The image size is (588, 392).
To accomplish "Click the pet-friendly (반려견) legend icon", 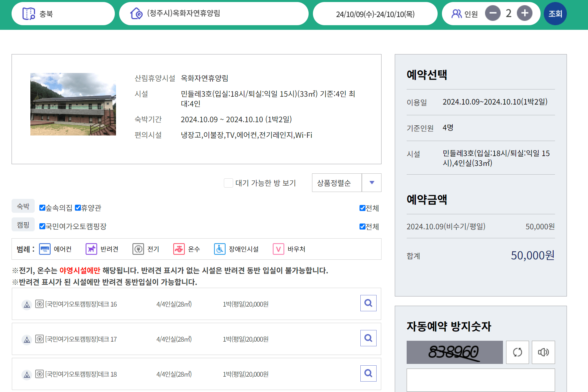I will 91,249.
